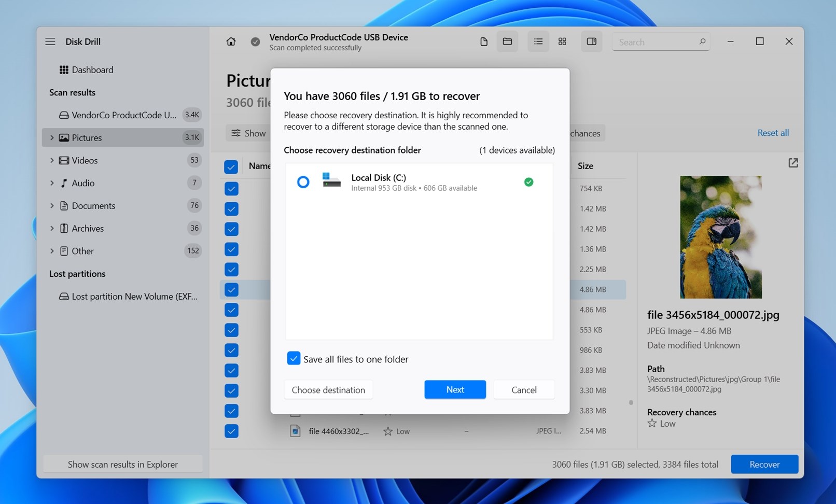Click the star icon beside Low in file row
Image resolution: width=836 pixels, height=504 pixels.
(x=387, y=431)
